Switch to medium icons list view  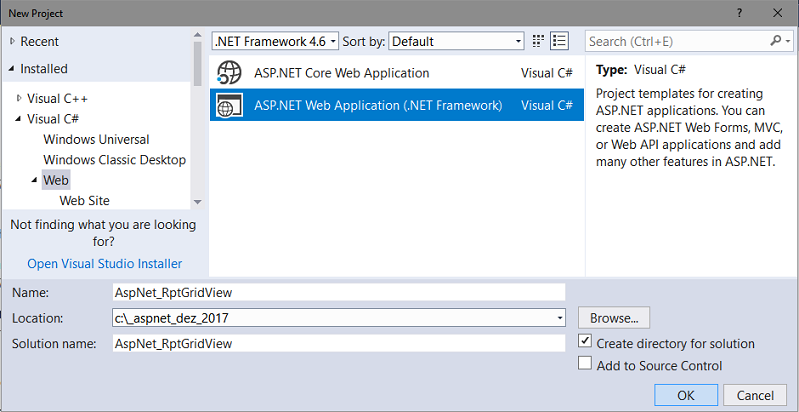coord(560,41)
